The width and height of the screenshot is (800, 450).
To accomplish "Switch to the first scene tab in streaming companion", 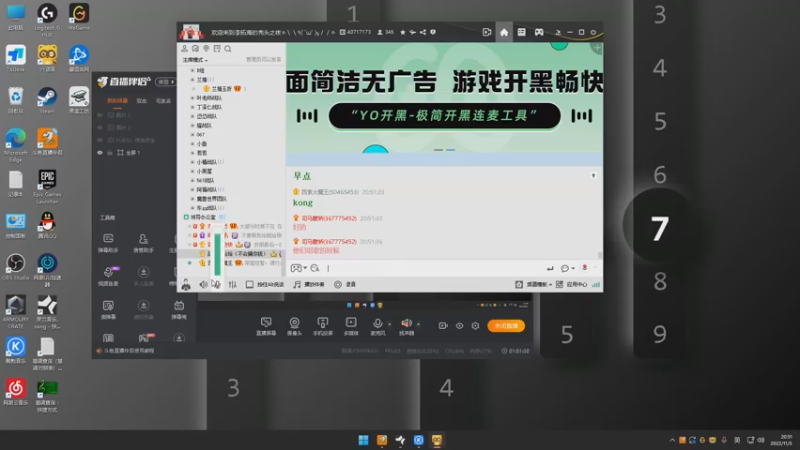I will pos(117,101).
